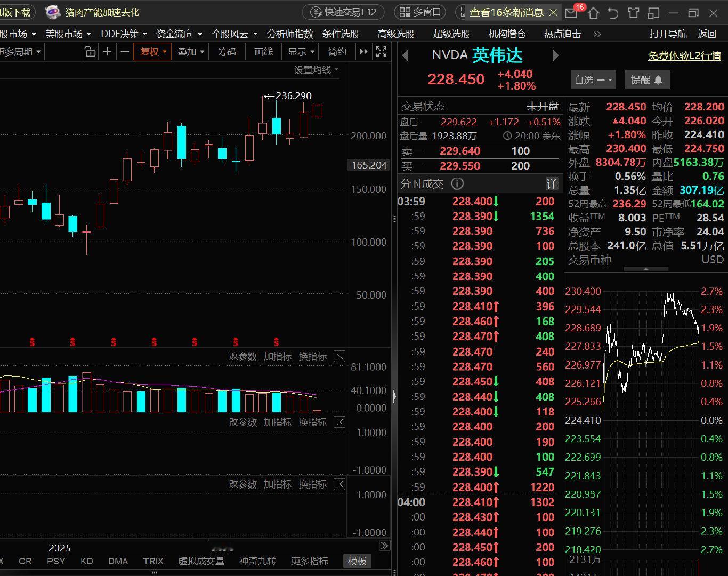Click the double-arrow icon beside 简约
Viewport: 728px width, 576px height.
click(364, 52)
